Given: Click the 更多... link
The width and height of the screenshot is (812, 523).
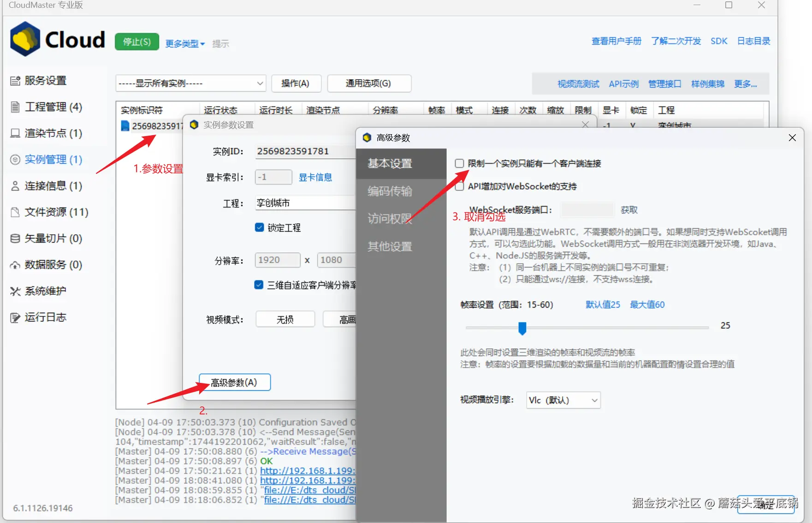Looking at the screenshot, I should pyautogui.click(x=746, y=84).
